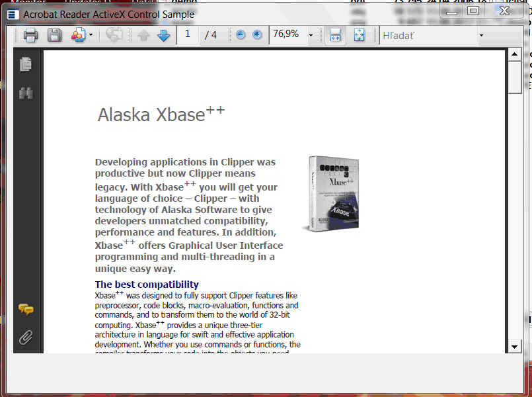This screenshot has height=397, width=532.
Task: Open the Pages panel in sidebar
Action: click(x=26, y=64)
